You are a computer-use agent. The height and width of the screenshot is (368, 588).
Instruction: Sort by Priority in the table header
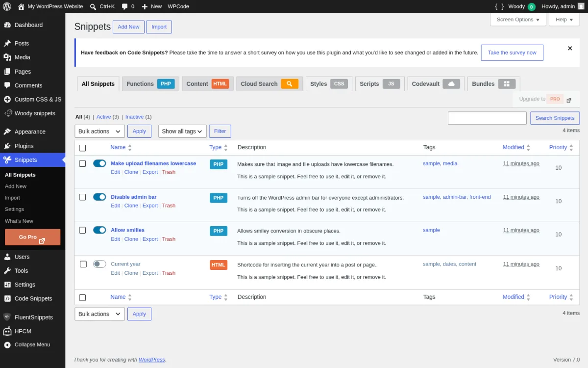(x=561, y=147)
